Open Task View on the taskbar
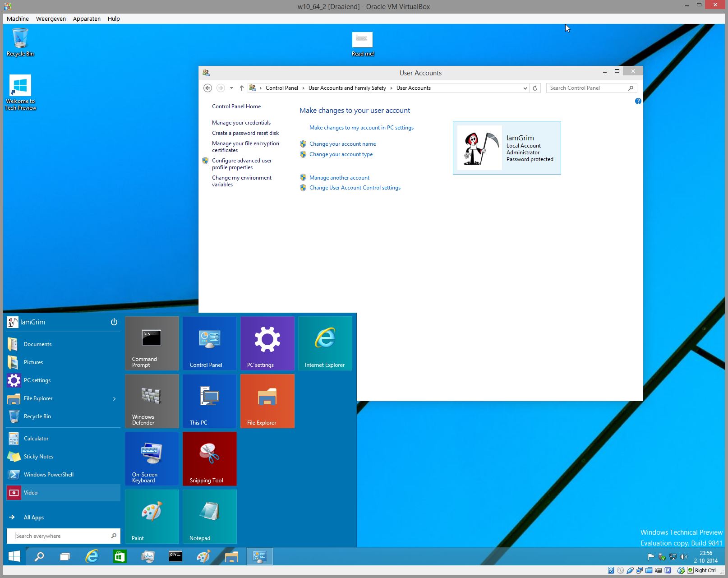The height and width of the screenshot is (578, 728). coord(65,556)
